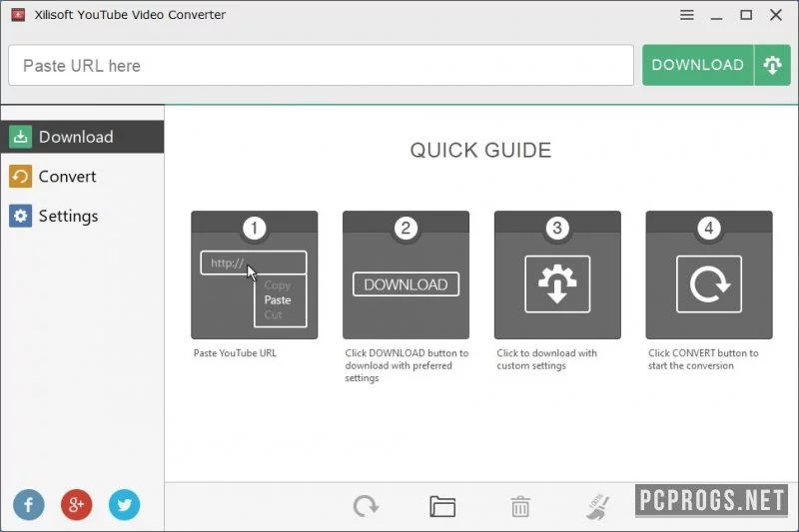Click the blue Settings gear icon

coord(20,216)
